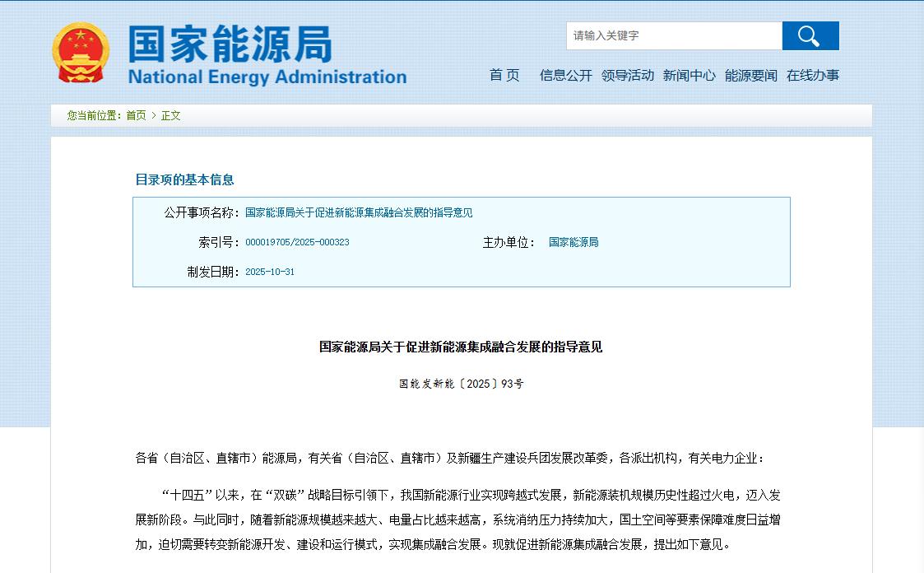The image size is (924, 573).
Task: Click the issue date 2025-10-31
Action: click(x=270, y=272)
